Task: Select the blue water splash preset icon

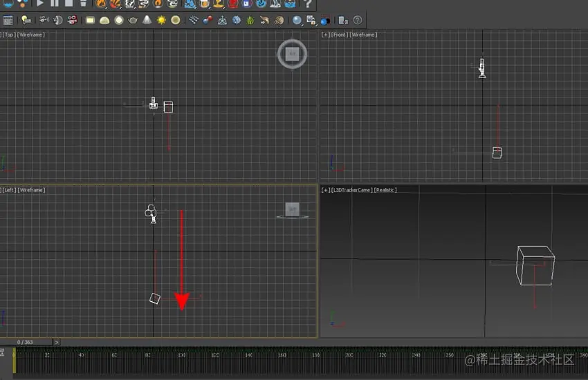Action: (x=190, y=3)
